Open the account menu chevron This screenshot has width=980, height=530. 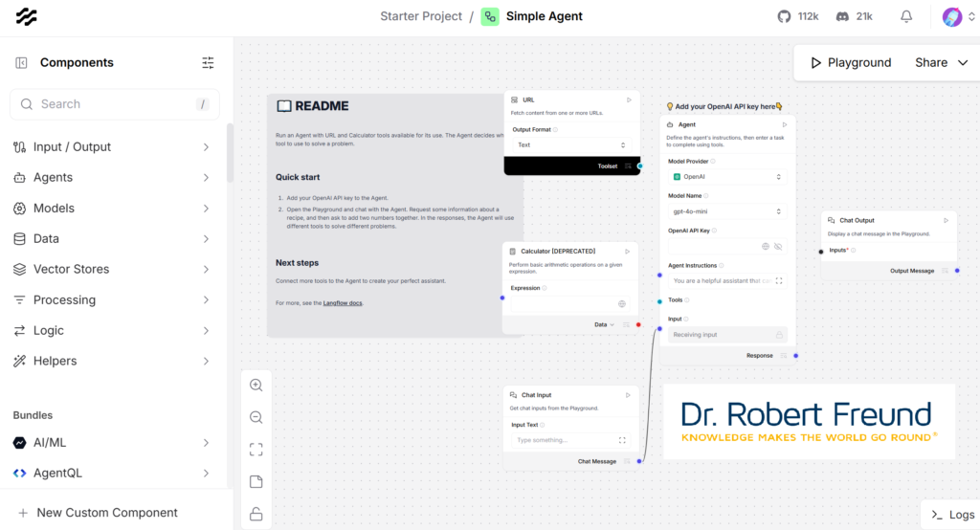point(971,17)
